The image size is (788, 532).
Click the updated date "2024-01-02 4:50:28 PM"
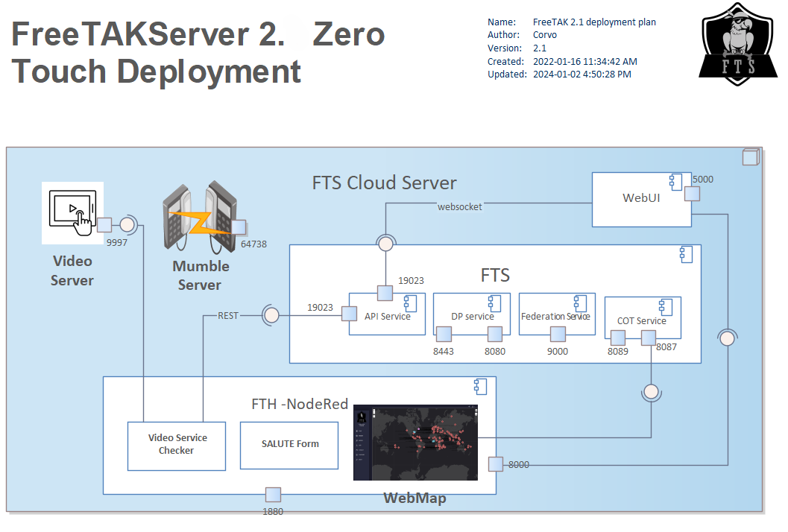pos(582,75)
